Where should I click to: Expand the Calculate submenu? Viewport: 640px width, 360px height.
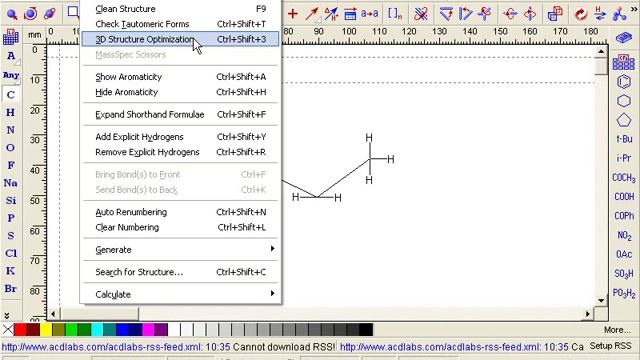(180, 294)
